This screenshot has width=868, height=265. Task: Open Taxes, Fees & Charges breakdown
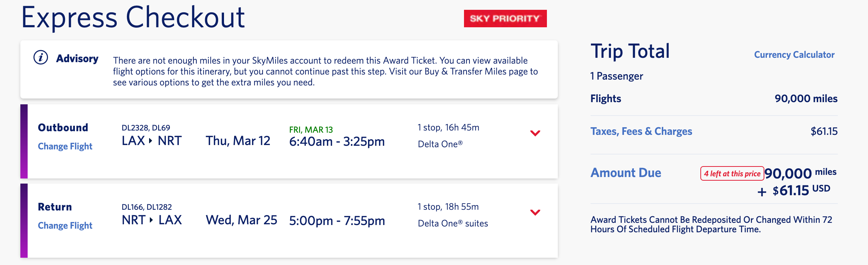point(641,131)
